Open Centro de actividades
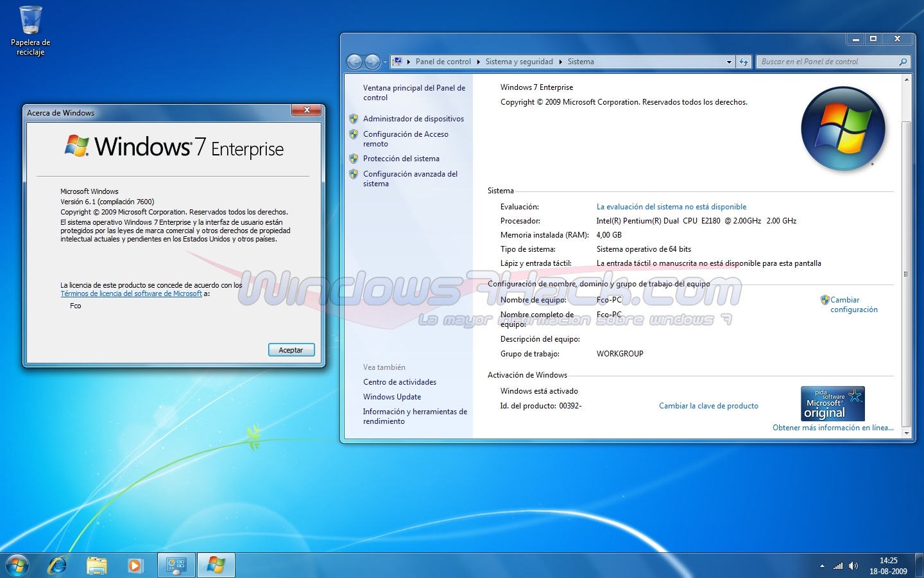This screenshot has height=578, width=924. click(x=399, y=382)
